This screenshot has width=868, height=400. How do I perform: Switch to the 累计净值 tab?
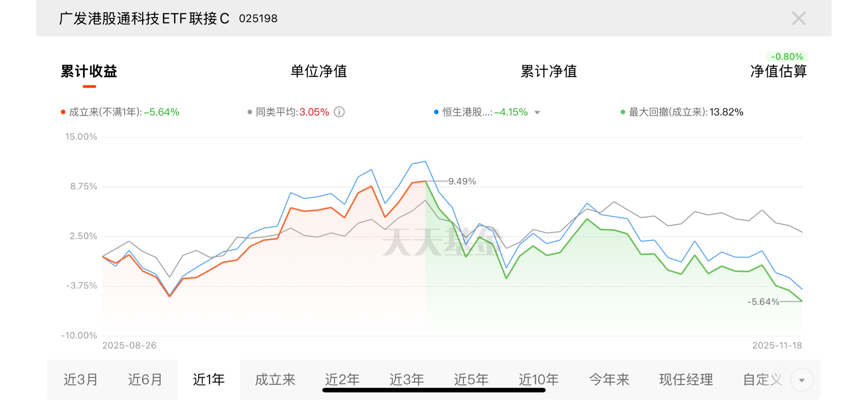click(x=548, y=71)
